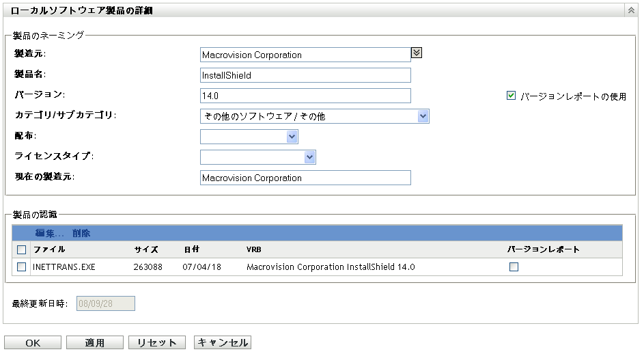Screen dimensions: 644x354
Task: Focus the 製品名 field containing InstallShield
Action: [305, 75]
